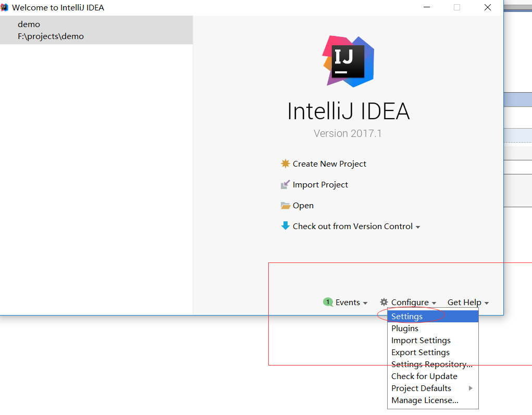Open Settings Repository... menu entry
The width and height of the screenshot is (532, 415).
pyautogui.click(x=433, y=364)
